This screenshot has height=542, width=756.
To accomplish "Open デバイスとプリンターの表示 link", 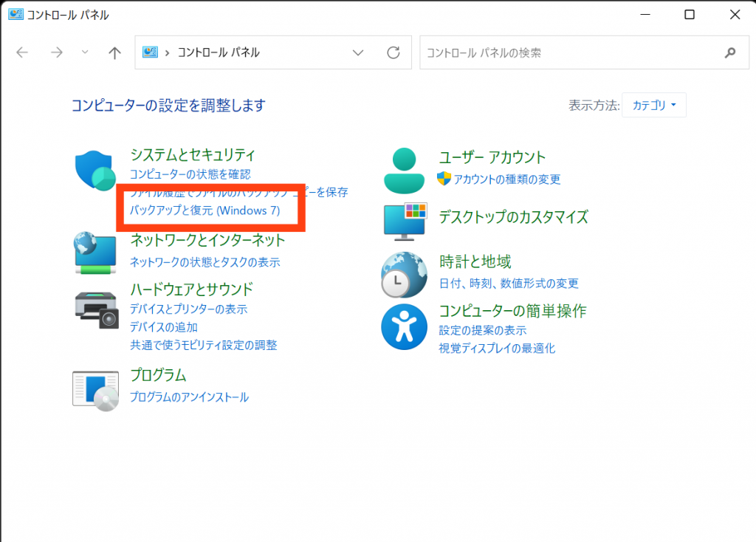I will coord(188,309).
